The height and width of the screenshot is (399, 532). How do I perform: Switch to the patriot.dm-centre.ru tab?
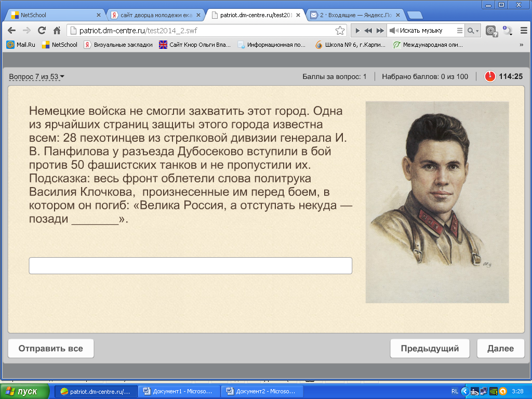pos(256,15)
